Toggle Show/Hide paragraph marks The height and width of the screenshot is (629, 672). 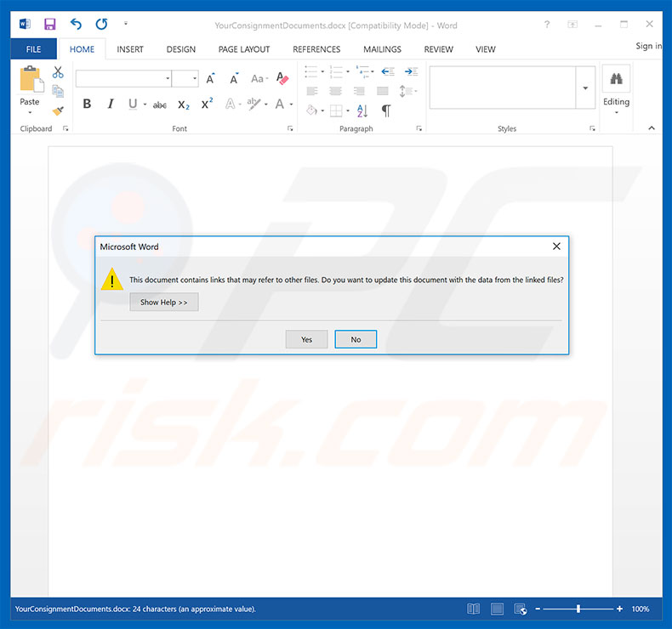point(386,110)
